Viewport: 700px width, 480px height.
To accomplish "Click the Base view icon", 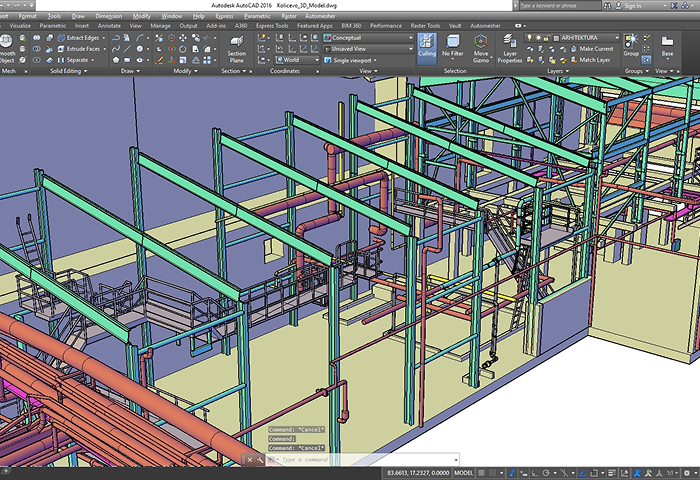I will [667, 44].
